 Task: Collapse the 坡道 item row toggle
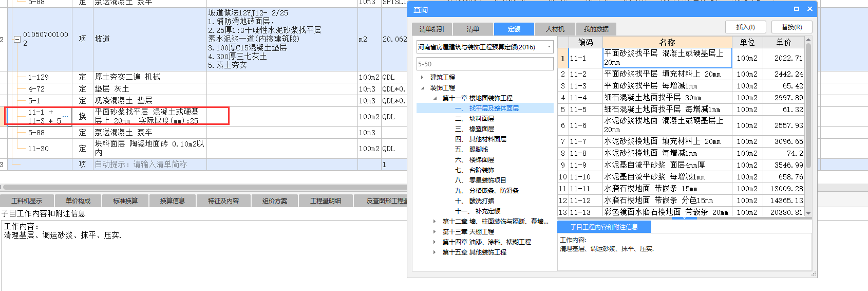tap(17, 39)
